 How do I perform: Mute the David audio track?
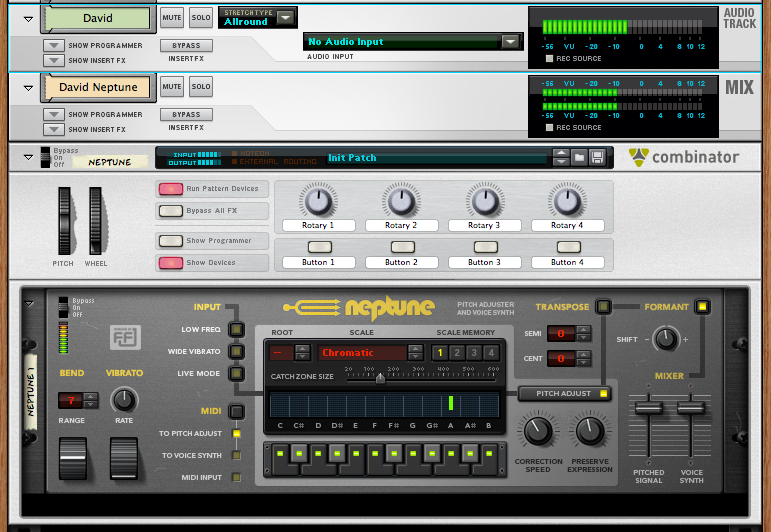172,18
